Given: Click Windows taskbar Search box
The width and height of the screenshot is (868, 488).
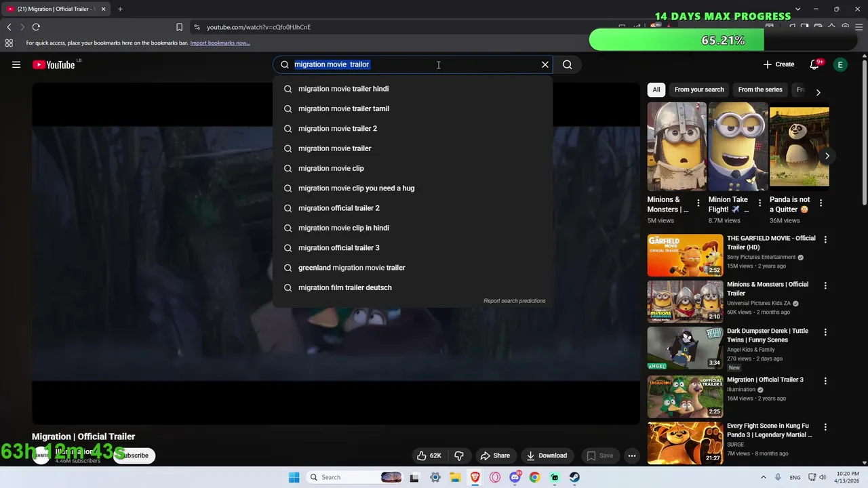Looking at the screenshot, I should [355, 477].
